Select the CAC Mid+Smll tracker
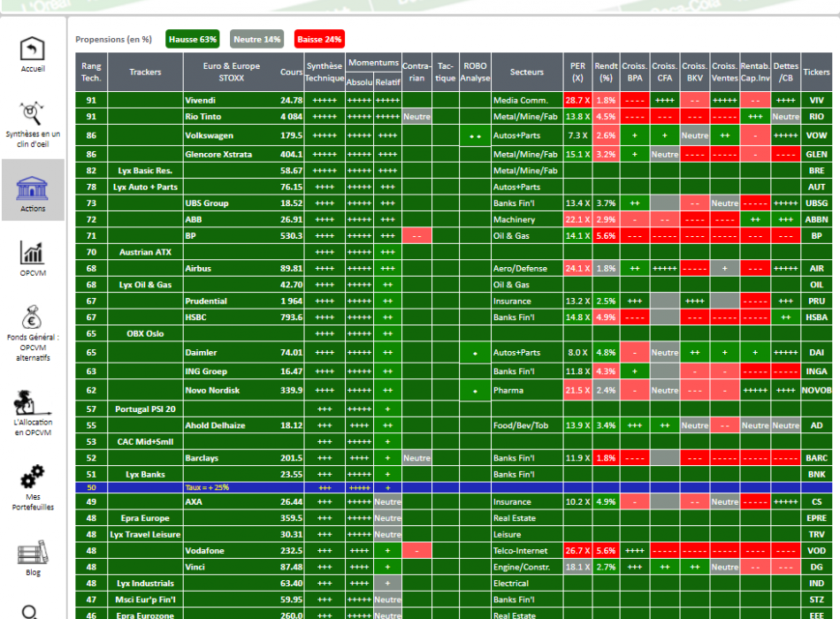Screen dimensions: 840x619 [x=145, y=441]
